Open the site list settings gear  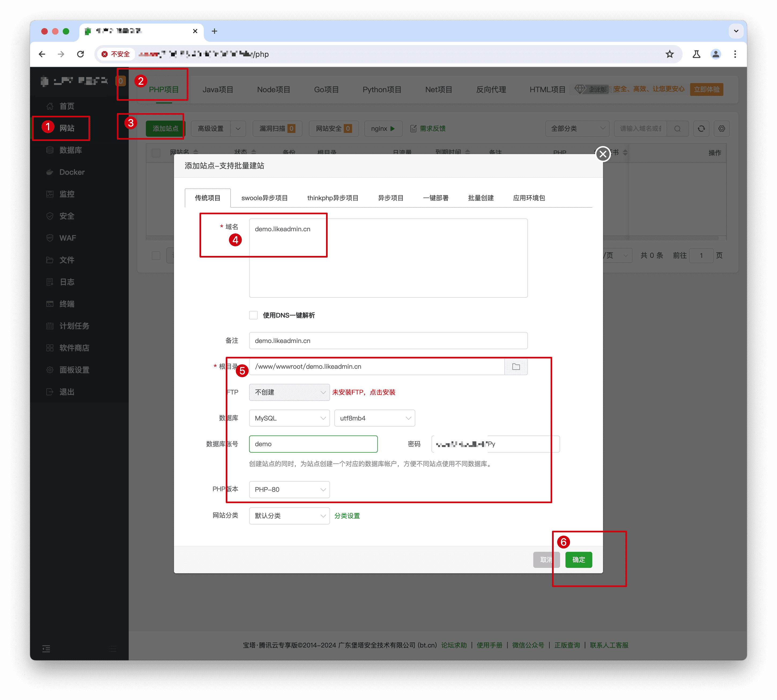click(722, 128)
